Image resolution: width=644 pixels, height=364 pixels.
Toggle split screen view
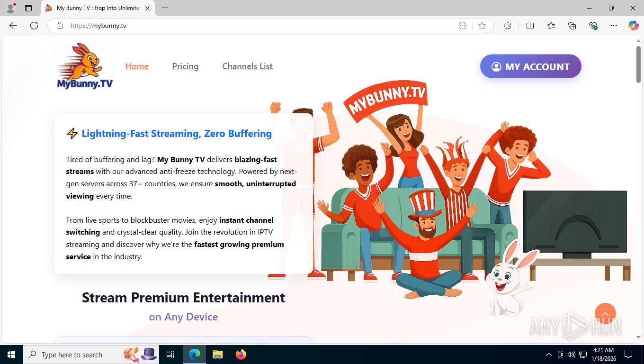(x=530, y=26)
